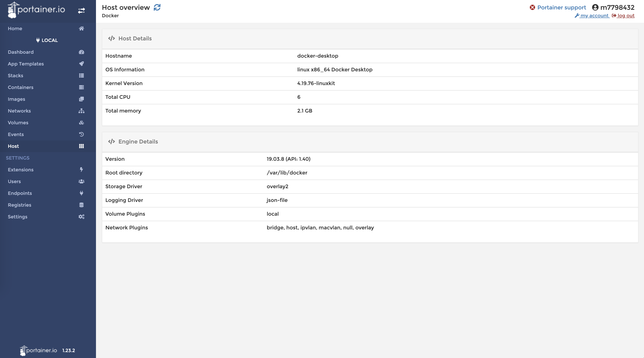Go to Images in sidebar

[16, 99]
